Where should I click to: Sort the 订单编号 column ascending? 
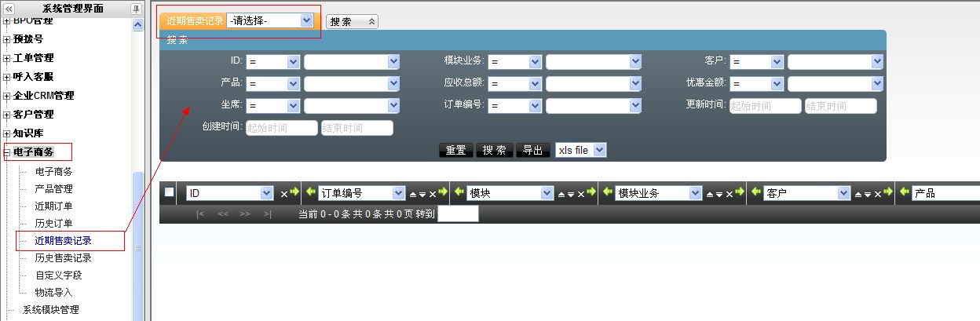pyautogui.click(x=413, y=193)
